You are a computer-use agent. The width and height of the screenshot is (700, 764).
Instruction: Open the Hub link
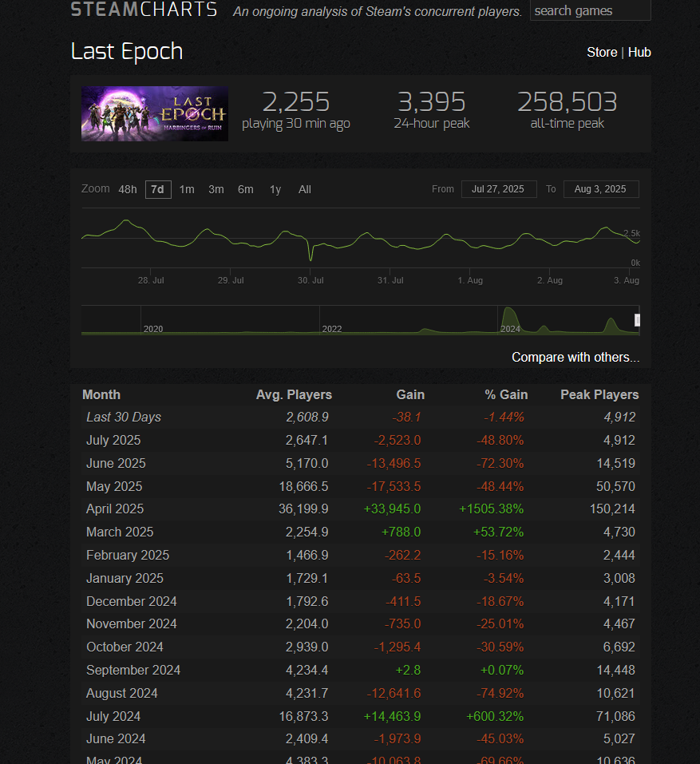click(x=639, y=52)
